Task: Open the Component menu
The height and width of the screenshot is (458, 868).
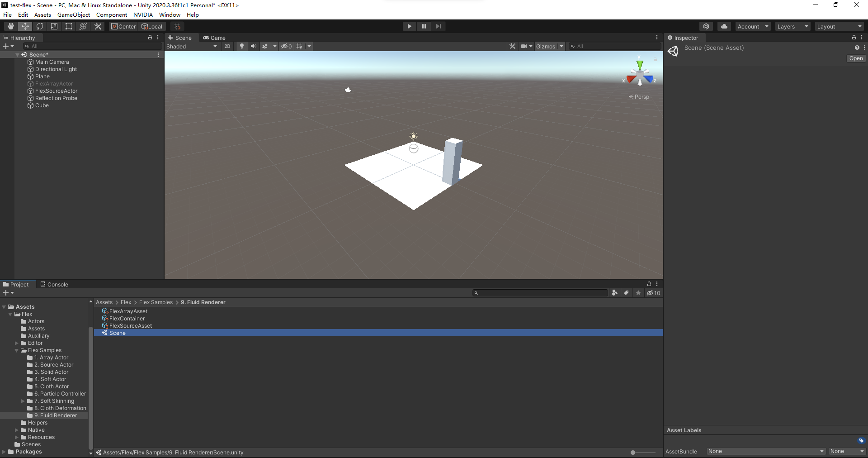Action: 112,14
